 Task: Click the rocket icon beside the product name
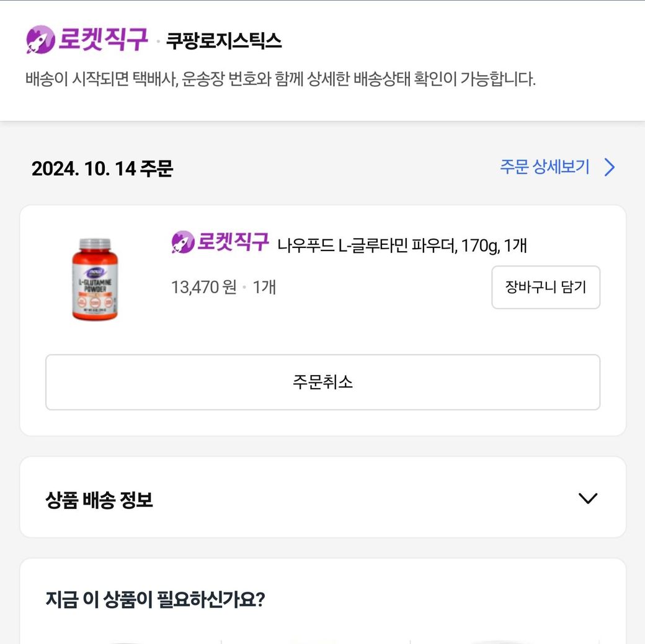(x=182, y=242)
